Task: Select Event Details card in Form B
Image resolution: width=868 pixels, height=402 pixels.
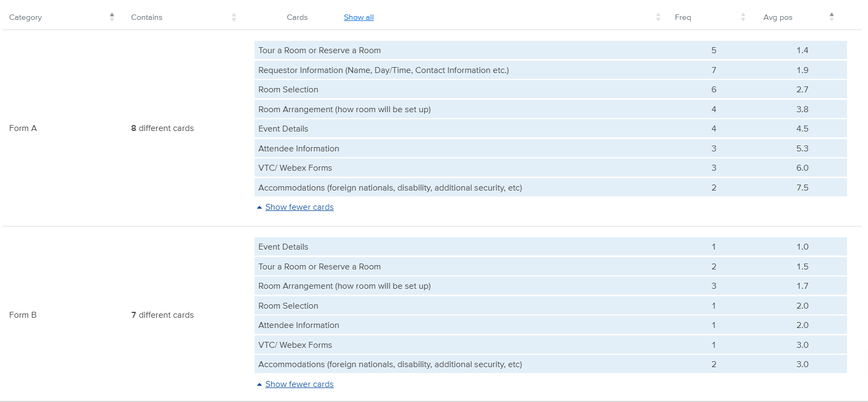Action: [283, 247]
